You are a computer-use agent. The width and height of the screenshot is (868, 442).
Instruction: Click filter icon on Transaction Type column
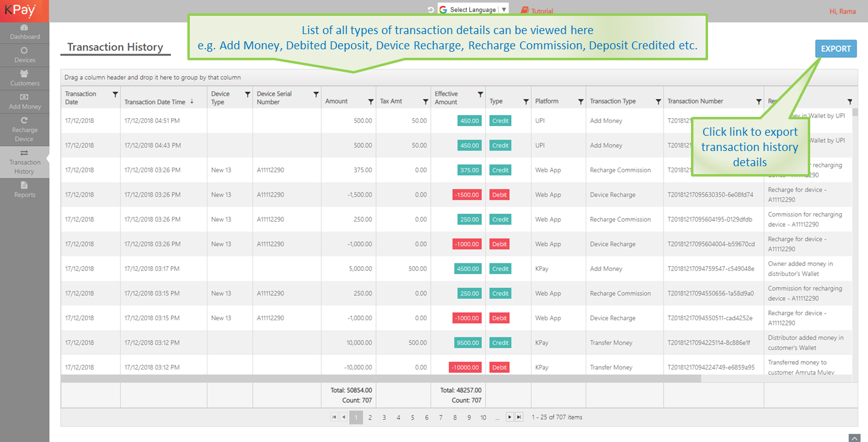pos(658,102)
